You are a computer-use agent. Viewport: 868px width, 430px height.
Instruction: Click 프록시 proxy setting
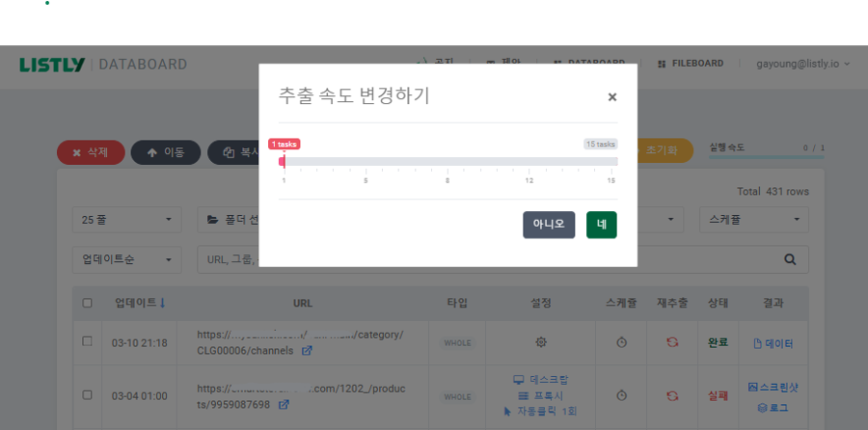point(541,395)
